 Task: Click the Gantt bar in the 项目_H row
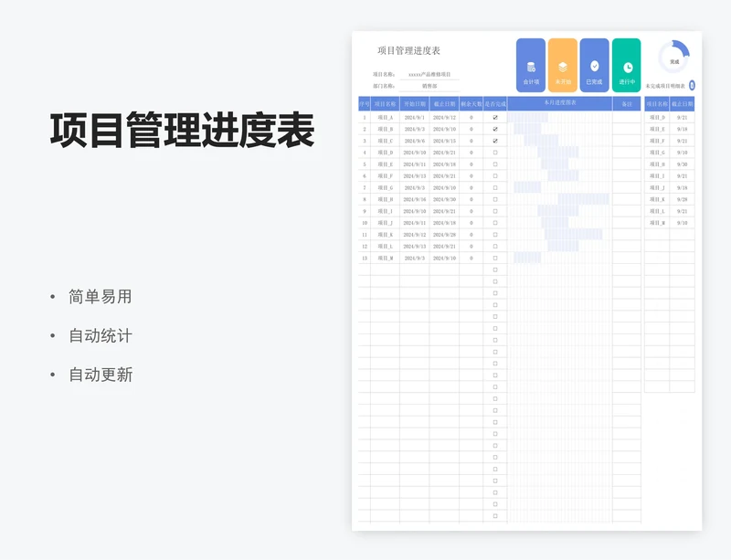(x=583, y=199)
